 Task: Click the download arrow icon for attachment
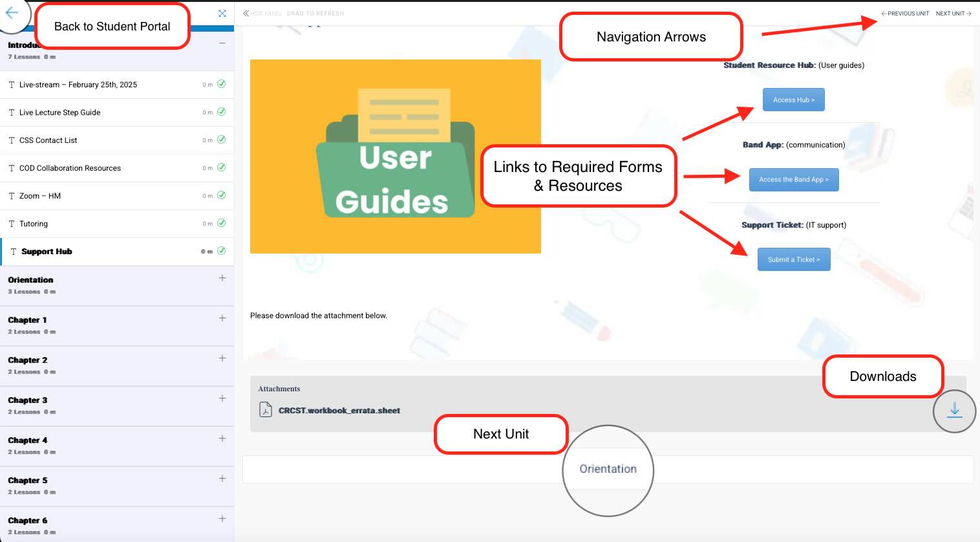[955, 411]
